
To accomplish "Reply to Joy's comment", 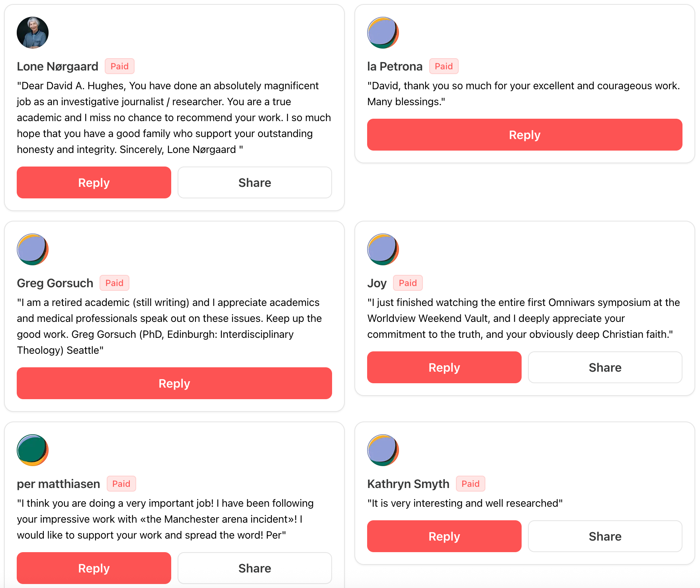I will coord(444,367).
